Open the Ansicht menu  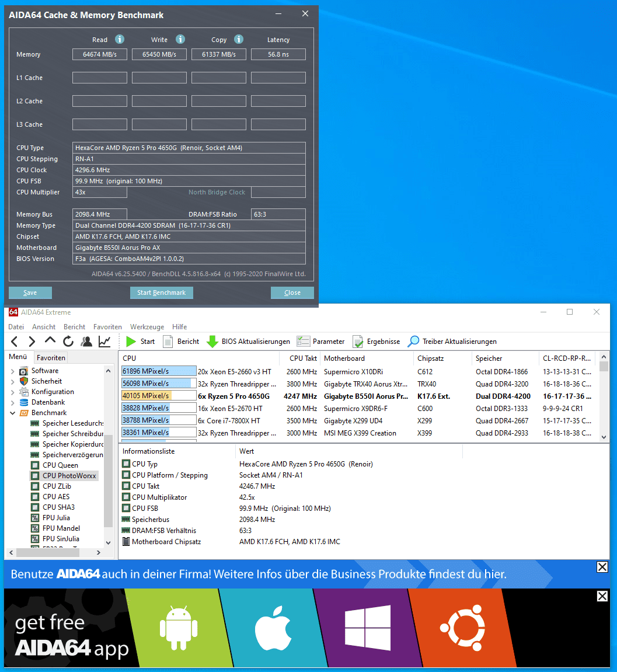44,327
